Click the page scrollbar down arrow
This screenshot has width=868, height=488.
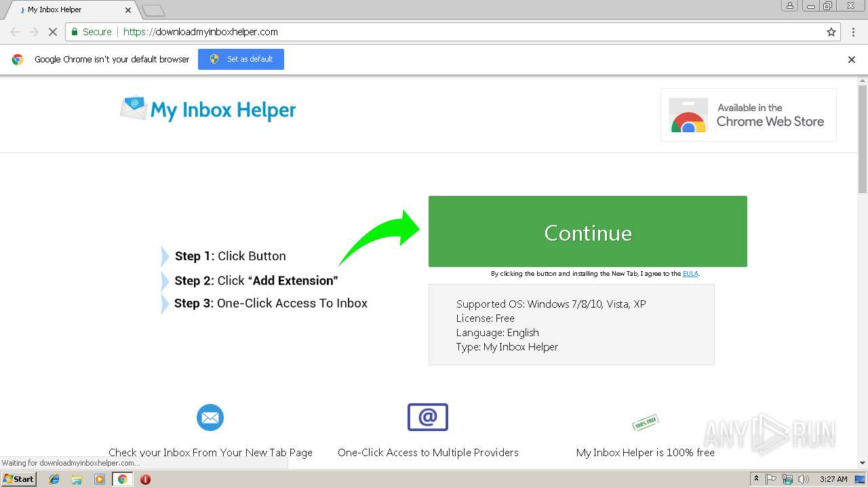point(863,463)
